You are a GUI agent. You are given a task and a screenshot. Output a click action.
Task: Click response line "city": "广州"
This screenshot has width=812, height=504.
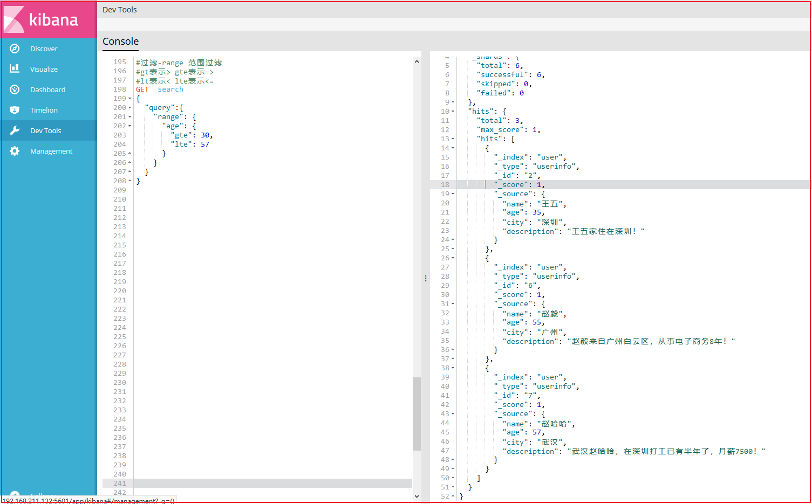click(x=535, y=332)
